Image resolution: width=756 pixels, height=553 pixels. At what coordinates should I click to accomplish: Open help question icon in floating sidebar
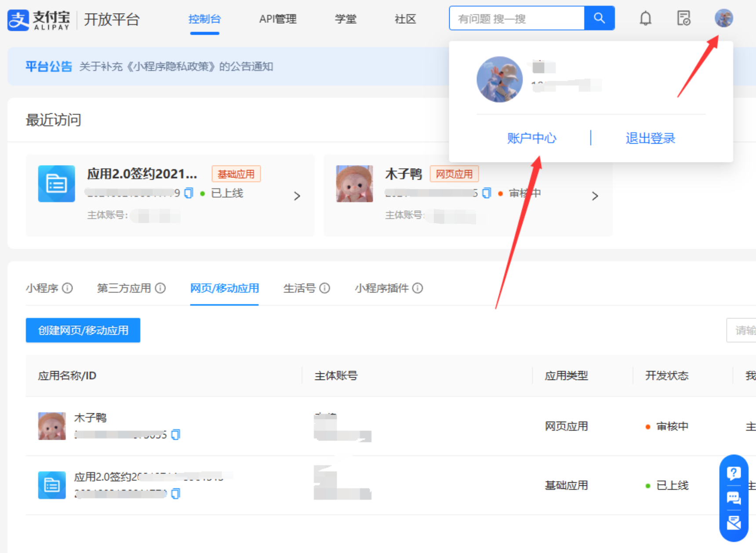[734, 473]
